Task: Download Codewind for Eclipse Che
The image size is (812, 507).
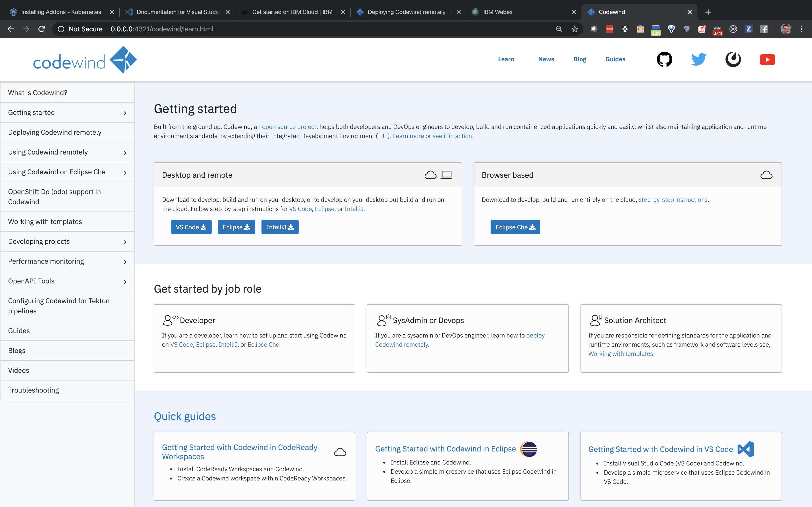Action: coord(515,227)
